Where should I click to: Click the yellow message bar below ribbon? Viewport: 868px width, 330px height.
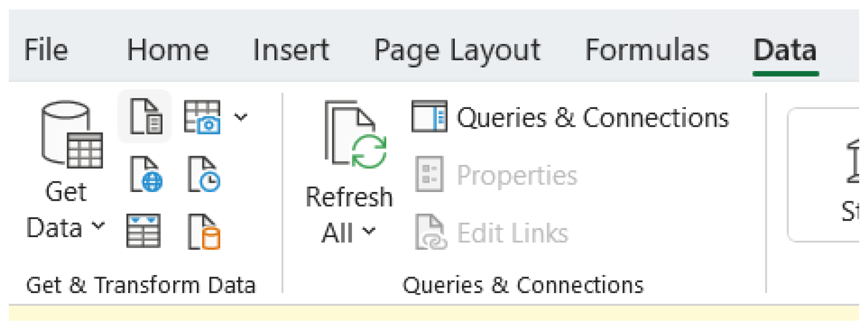[x=434, y=313]
